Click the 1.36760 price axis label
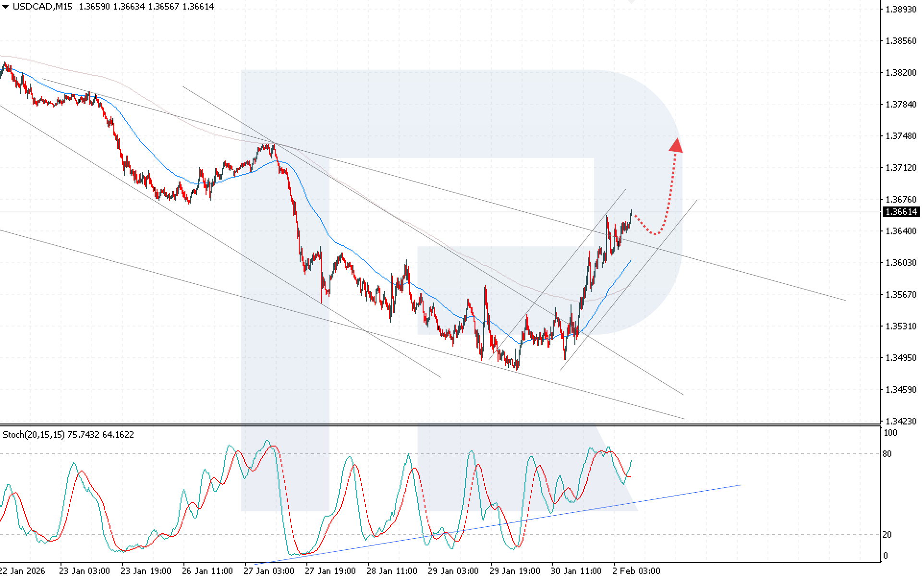 (x=901, y=199)
